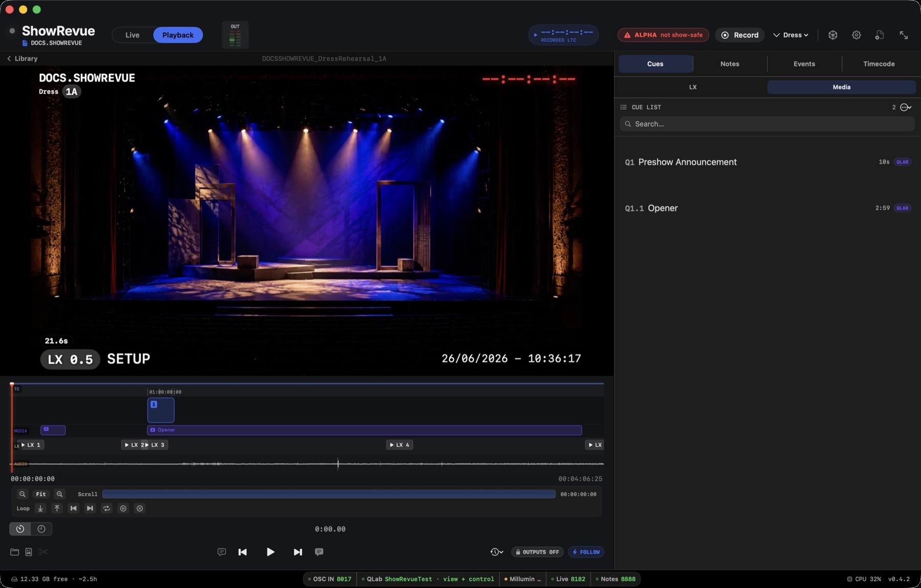
Task: Click the audio waveform track
Action: (x=307, y=464)
